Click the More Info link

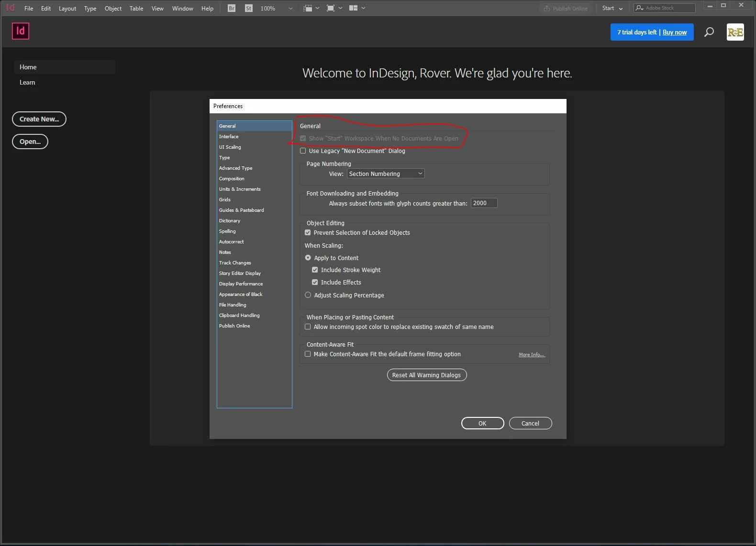532,354
